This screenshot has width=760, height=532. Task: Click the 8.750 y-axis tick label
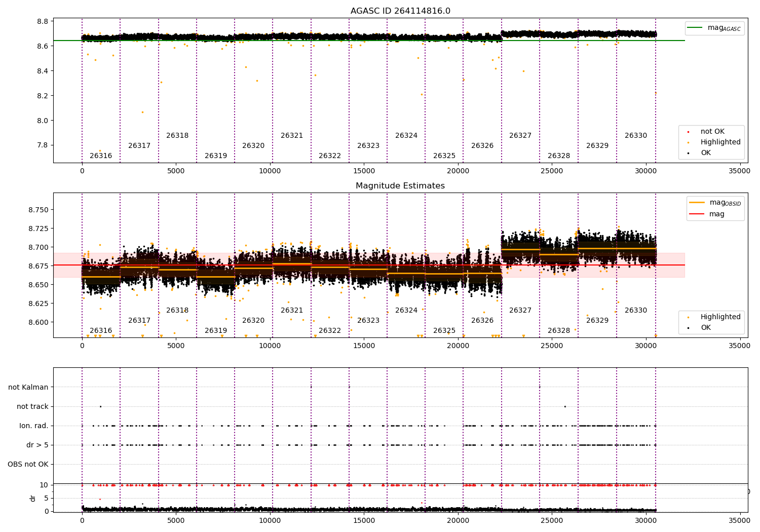[x=39, y=210]
